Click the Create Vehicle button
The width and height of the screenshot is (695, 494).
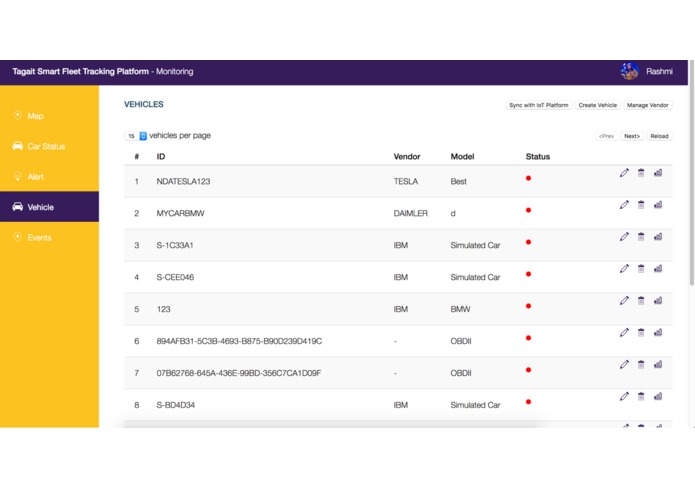[x=597, y=105]
